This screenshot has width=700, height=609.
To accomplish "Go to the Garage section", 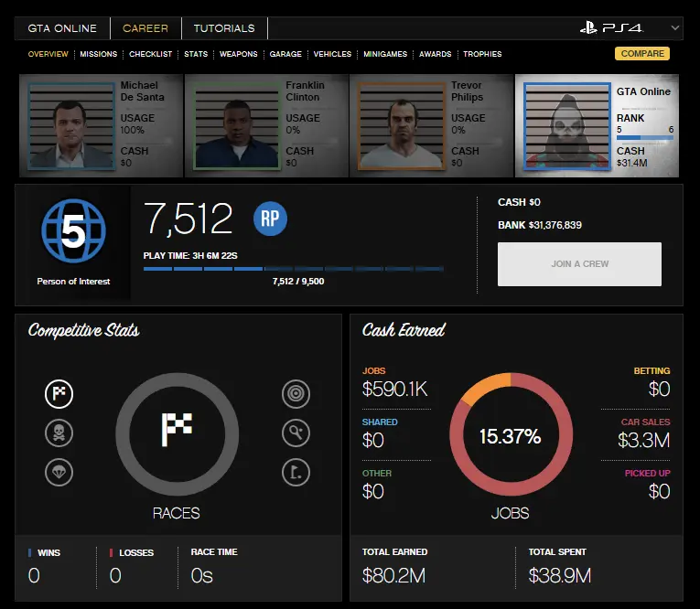I will pos(285,54).
